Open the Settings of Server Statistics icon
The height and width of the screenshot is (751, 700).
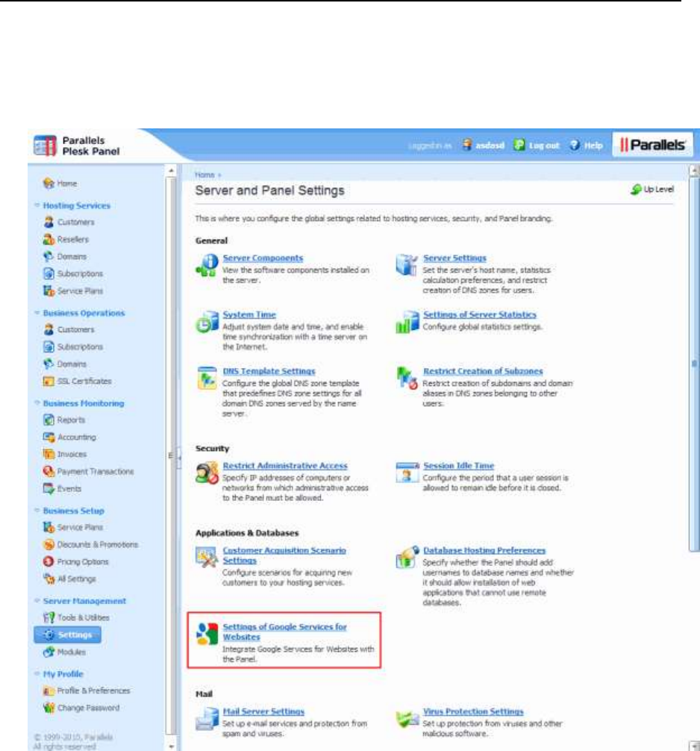point(407,322)
